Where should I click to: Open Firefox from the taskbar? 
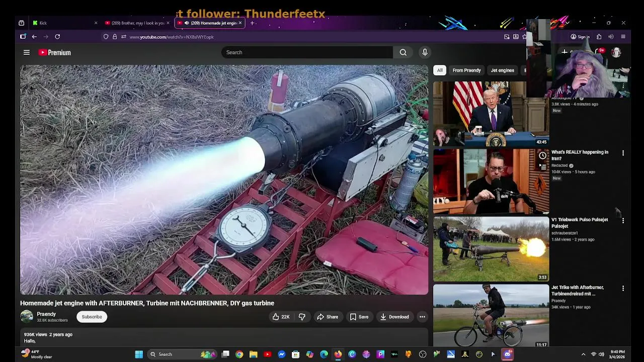tap(338, 354)
